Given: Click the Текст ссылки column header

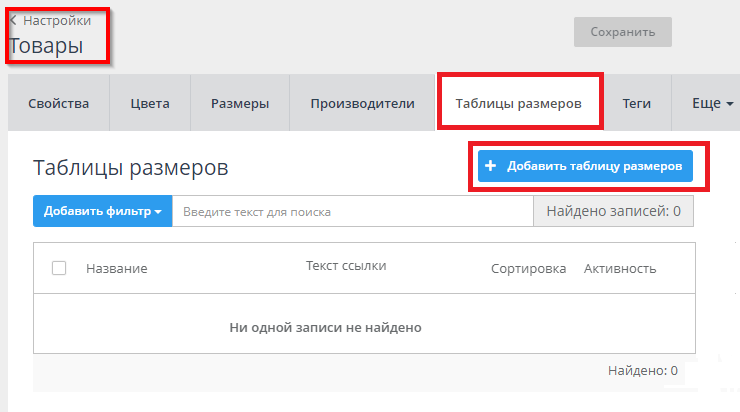Looking at the screenshot, I should pyautogui.click(x=346, y=265).
